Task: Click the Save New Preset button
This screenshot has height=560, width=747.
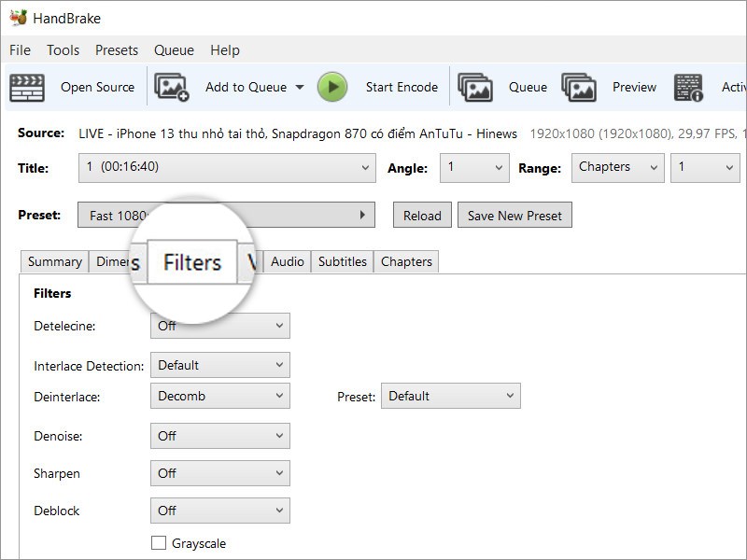Action: pyautogui.click(x=514, y=216)
